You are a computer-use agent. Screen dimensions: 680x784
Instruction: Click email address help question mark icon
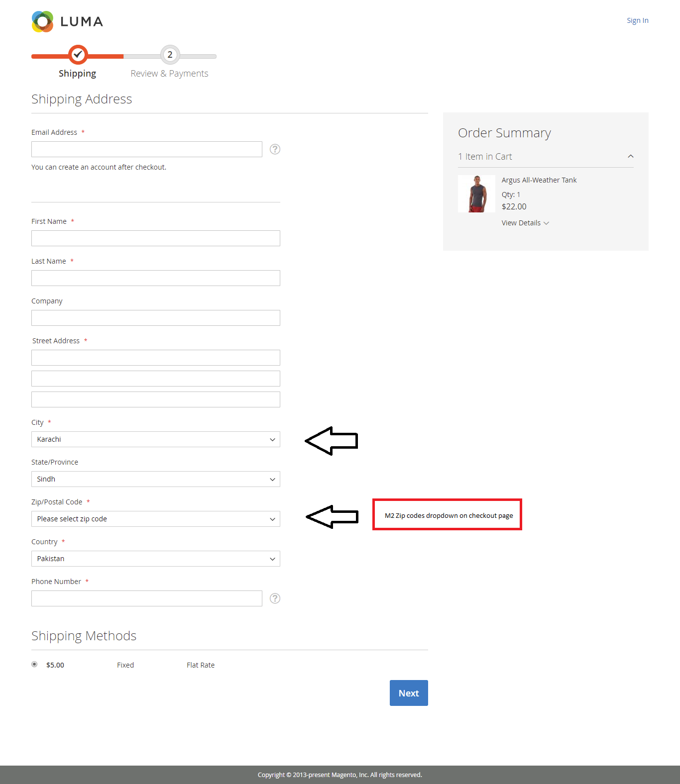(x=275, y=149)
